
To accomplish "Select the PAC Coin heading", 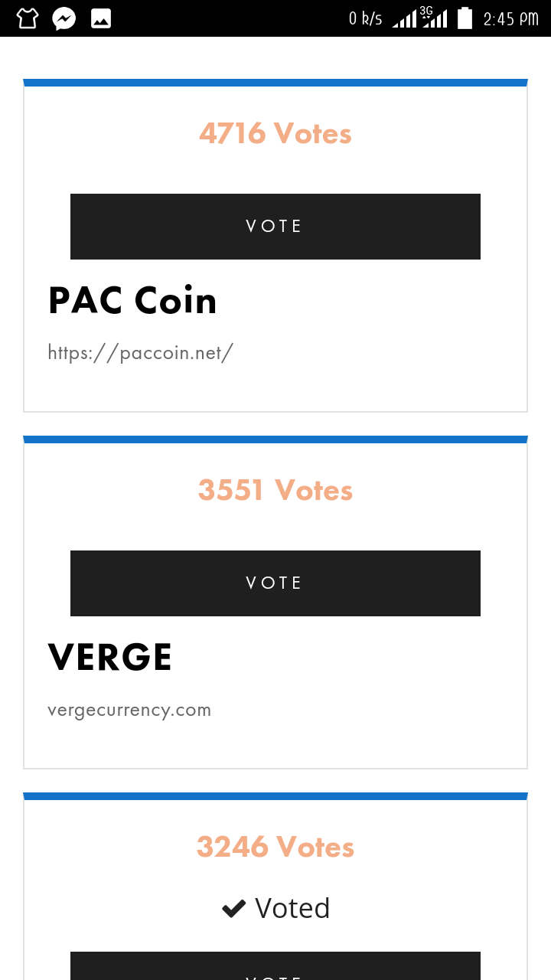I will click(132, 301).
